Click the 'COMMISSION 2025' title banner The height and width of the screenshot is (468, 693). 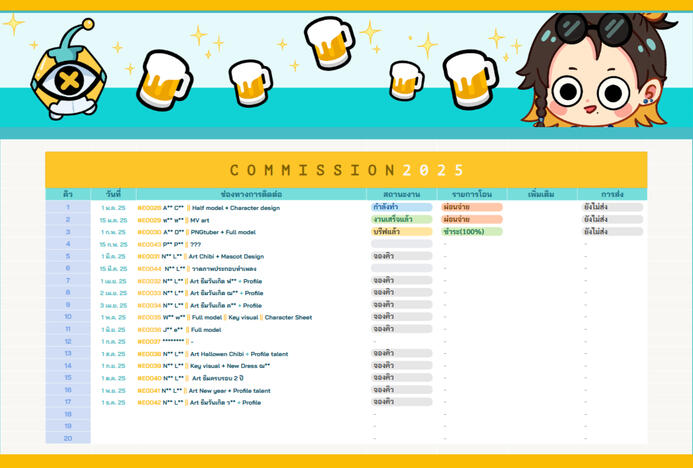pyautogui.click(x=346, y=170)
